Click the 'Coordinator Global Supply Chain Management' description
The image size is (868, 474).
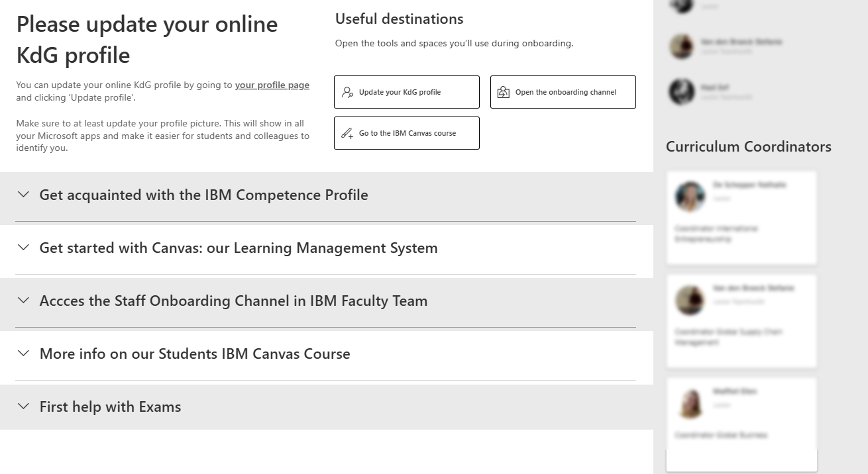(x=728, y=337)
